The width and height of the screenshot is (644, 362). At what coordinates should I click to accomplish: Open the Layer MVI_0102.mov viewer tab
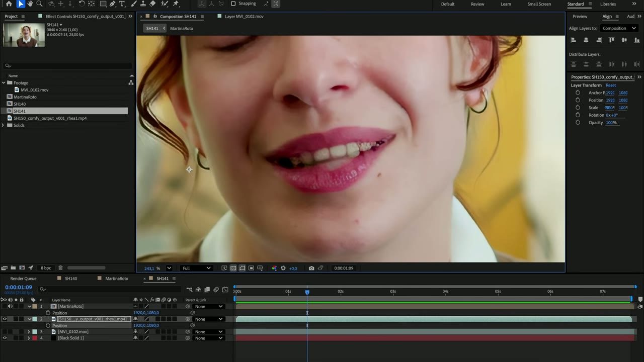click(244, 16)
